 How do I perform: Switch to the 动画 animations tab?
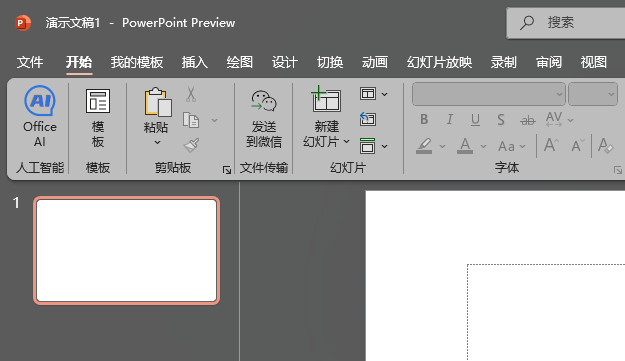click(x=374, y=62)
